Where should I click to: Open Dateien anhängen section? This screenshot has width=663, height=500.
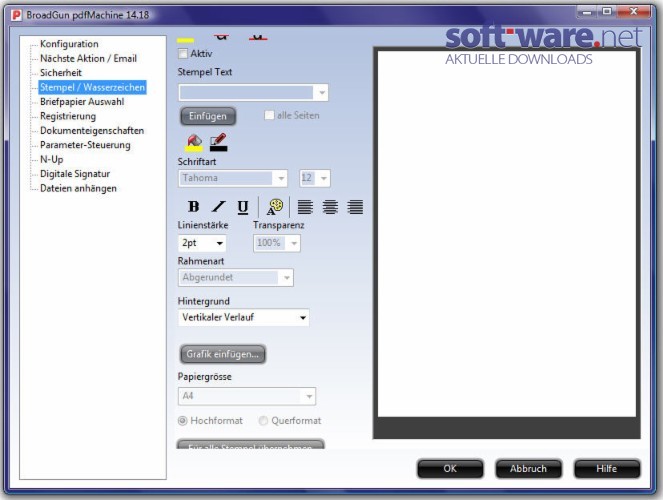tap(78, 188)
